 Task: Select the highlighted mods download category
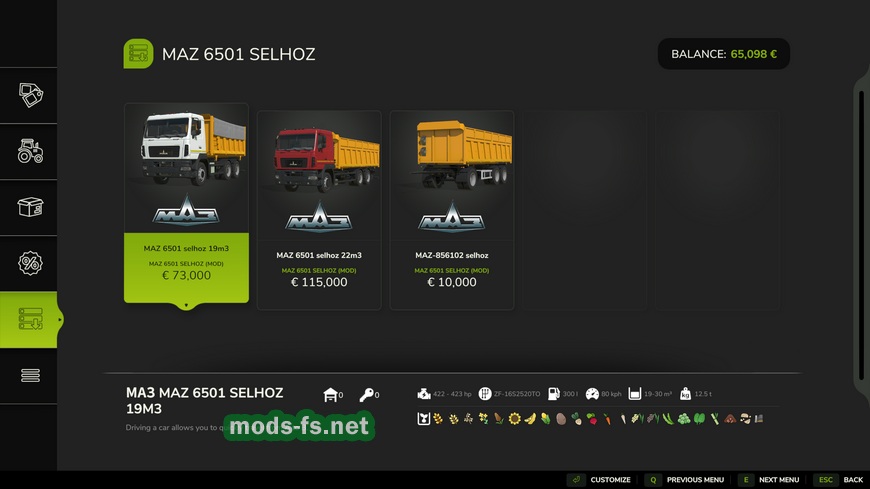pos(30,320)
